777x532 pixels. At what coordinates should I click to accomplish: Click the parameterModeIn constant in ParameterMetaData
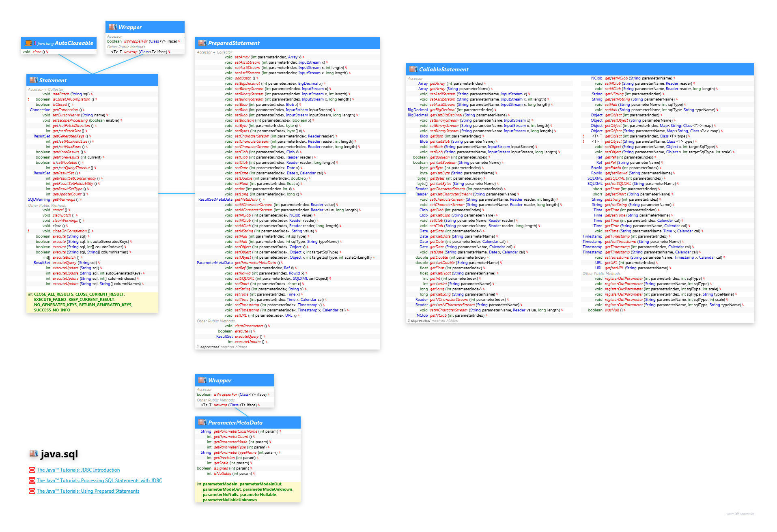[220, 484]
